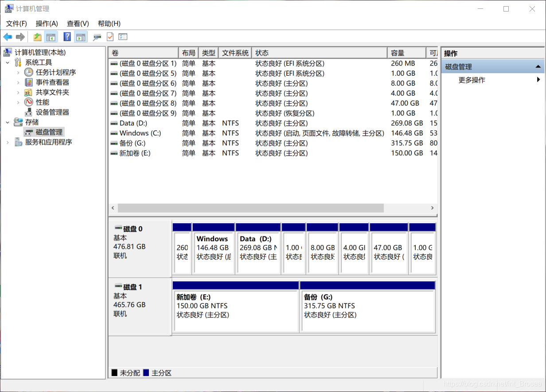The image size is (546, 392).
Task: Expand the 事件查看器 tree node
Action: point(18,82)
